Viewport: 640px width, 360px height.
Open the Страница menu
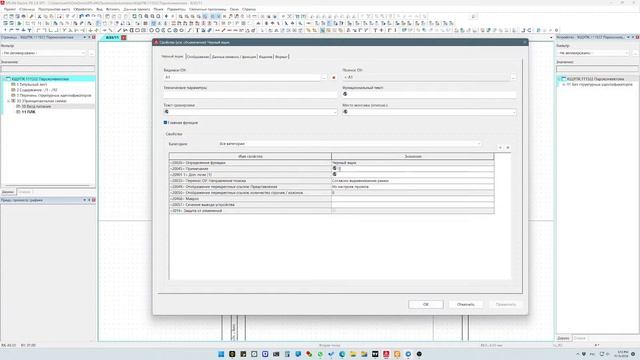click(27, 9)
